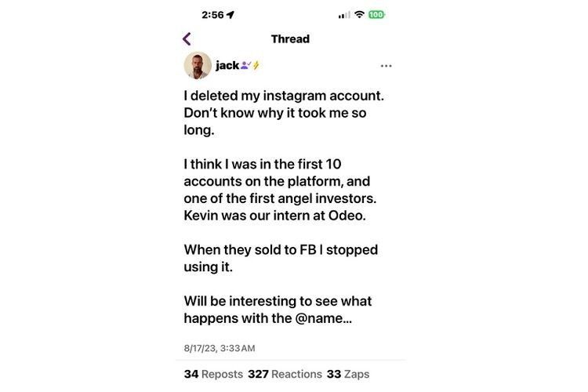Tap the 8/17/23, 3:33 AM timestamp
This screenshot has height=392, width=588.
220,348
